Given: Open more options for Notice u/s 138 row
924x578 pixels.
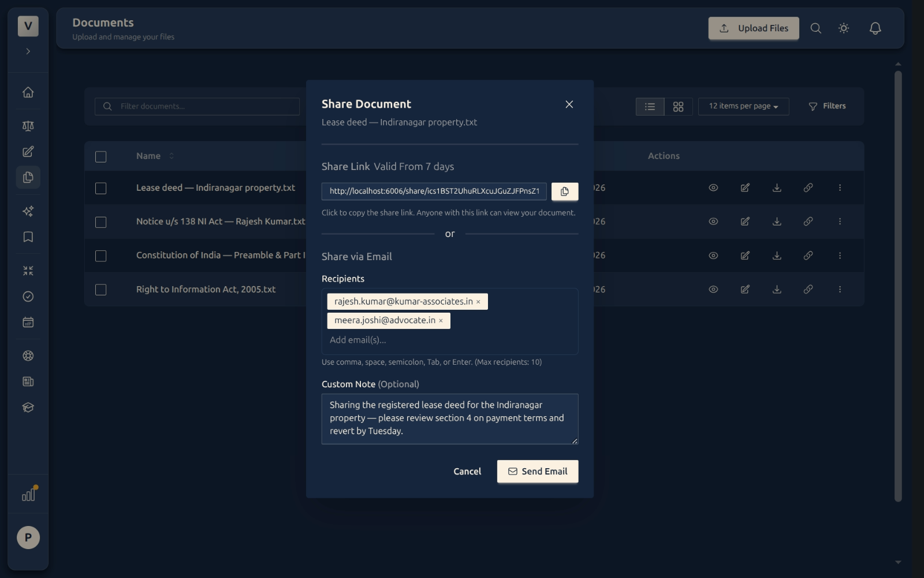Looking at the screenshot, I should pyautogui.click(x=840, y=221).
